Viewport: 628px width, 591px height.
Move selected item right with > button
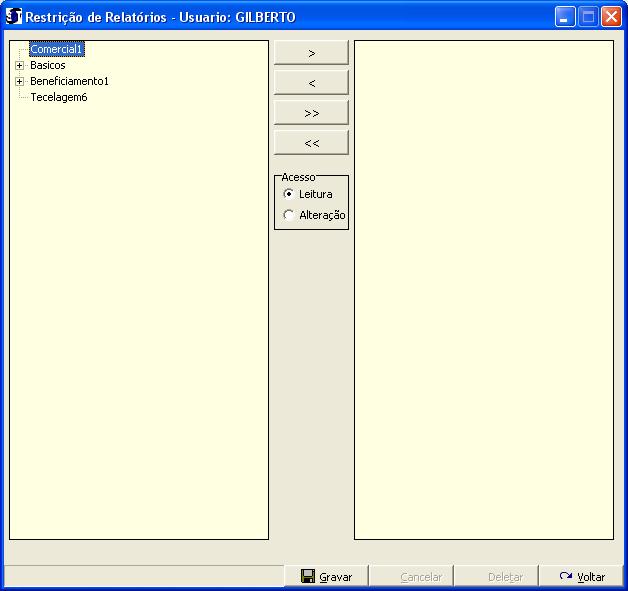pos(311,52)
